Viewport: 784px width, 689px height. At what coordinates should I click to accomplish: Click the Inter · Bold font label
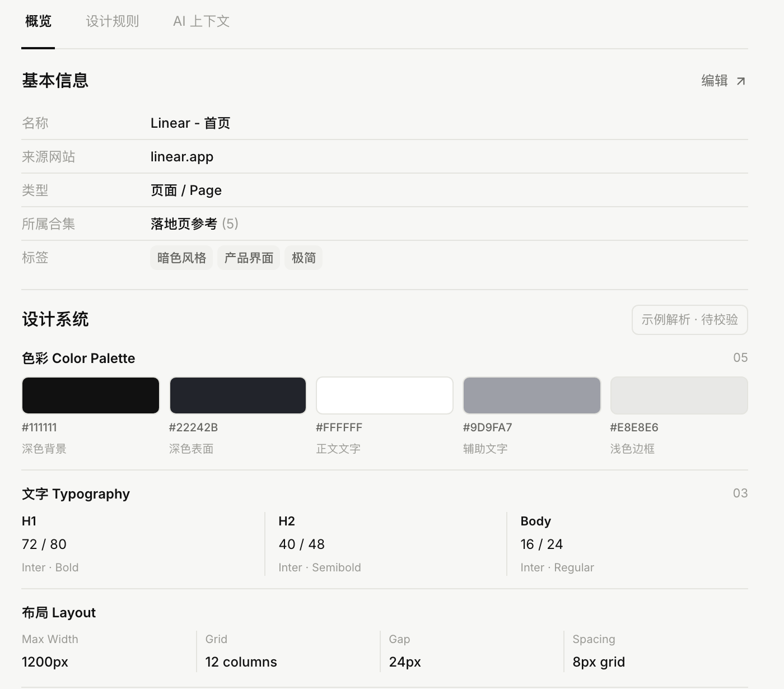click(50, 567)
